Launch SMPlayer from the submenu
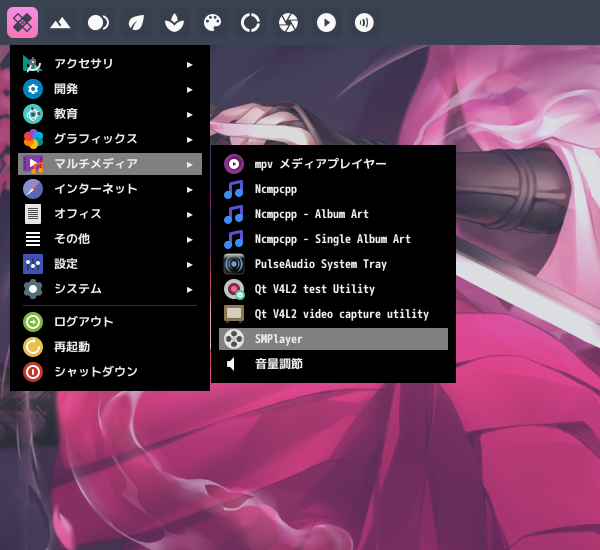Screen dimensions: 600x550 (333, 339)
